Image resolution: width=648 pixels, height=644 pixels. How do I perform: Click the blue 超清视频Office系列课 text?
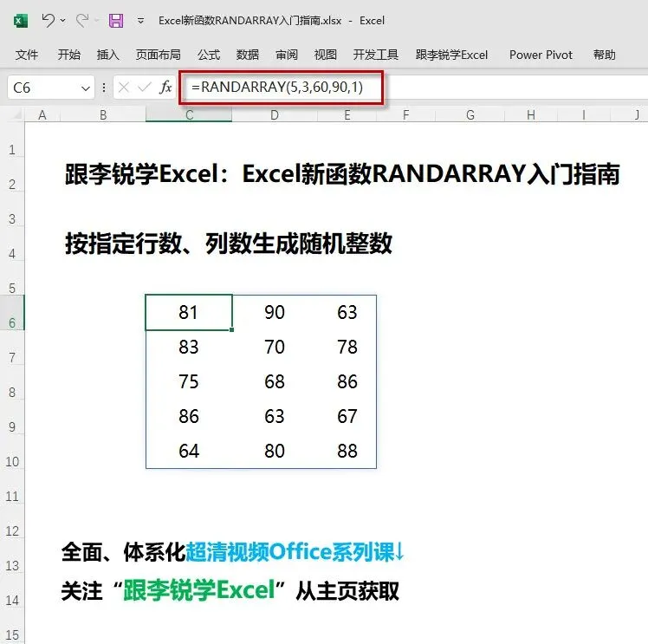(289, 552)
